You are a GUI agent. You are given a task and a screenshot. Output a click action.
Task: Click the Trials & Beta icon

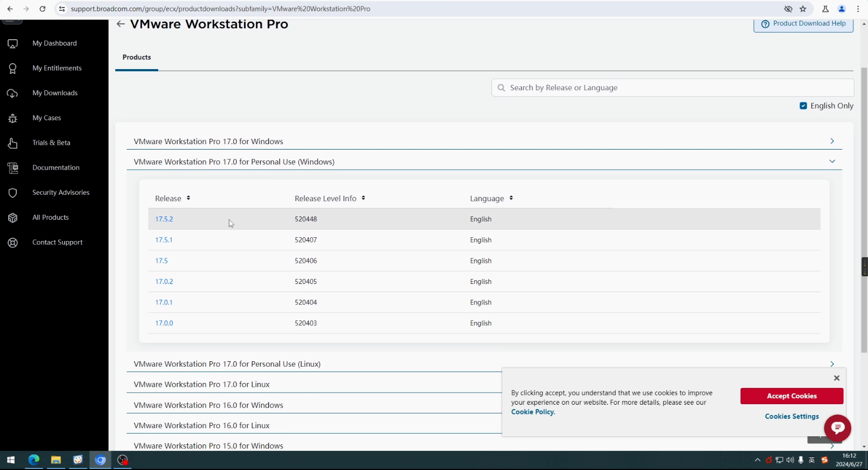13,143
